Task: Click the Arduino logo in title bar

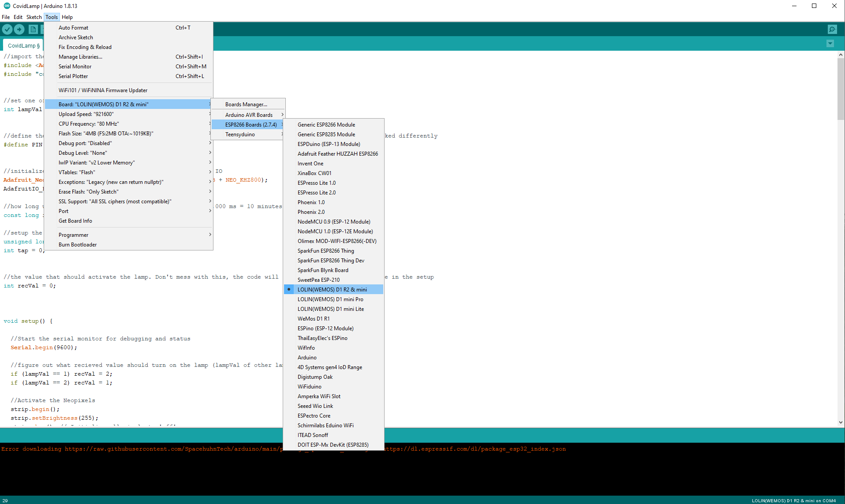Action: 7,6
